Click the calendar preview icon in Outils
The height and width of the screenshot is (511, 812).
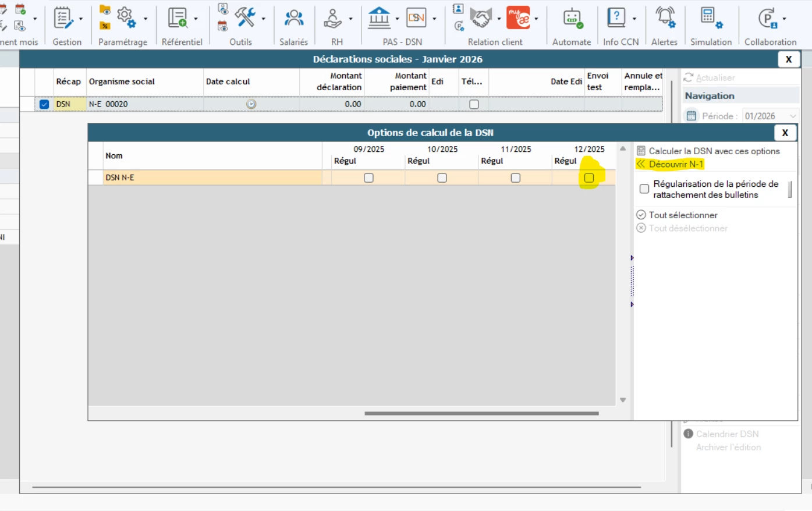222,26
